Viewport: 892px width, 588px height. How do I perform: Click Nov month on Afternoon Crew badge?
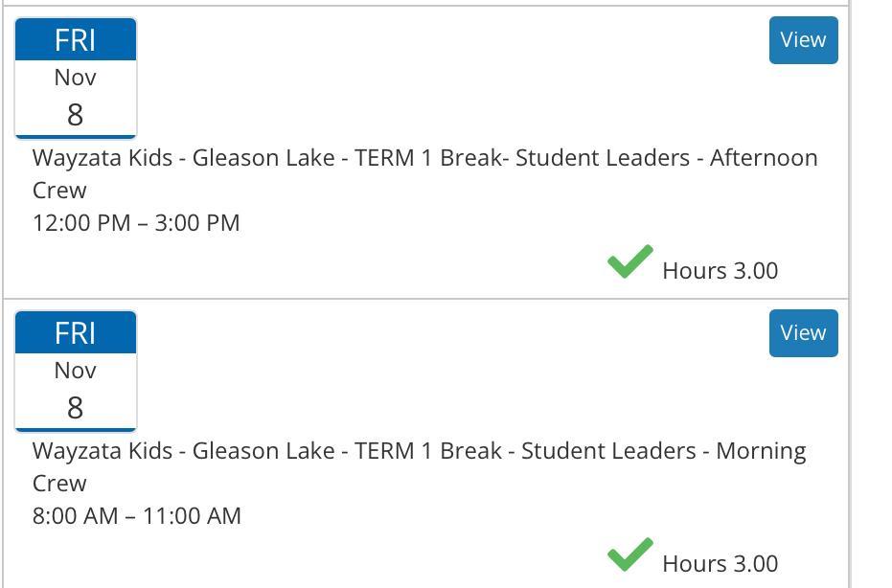click(76, 78)
